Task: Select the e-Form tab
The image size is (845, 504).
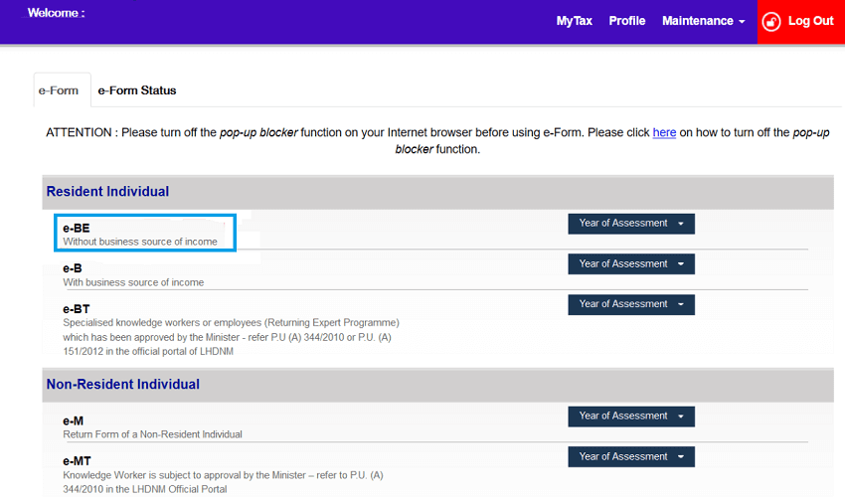Action: coord(59,90)
